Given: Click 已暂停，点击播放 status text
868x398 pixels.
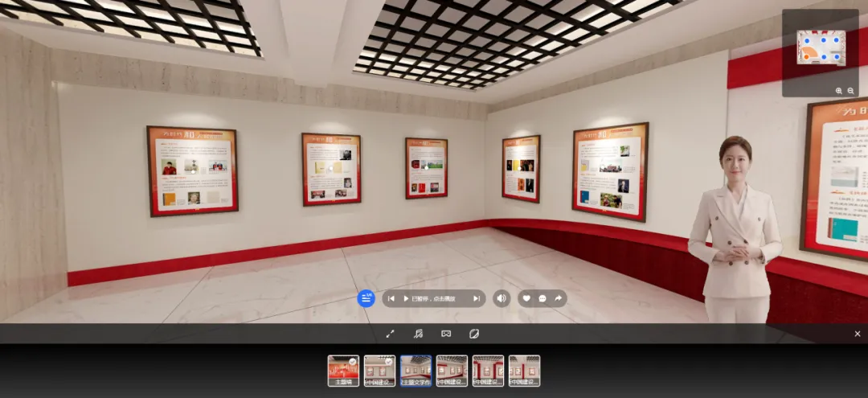Looking at the screenshot, I should 433,298.
